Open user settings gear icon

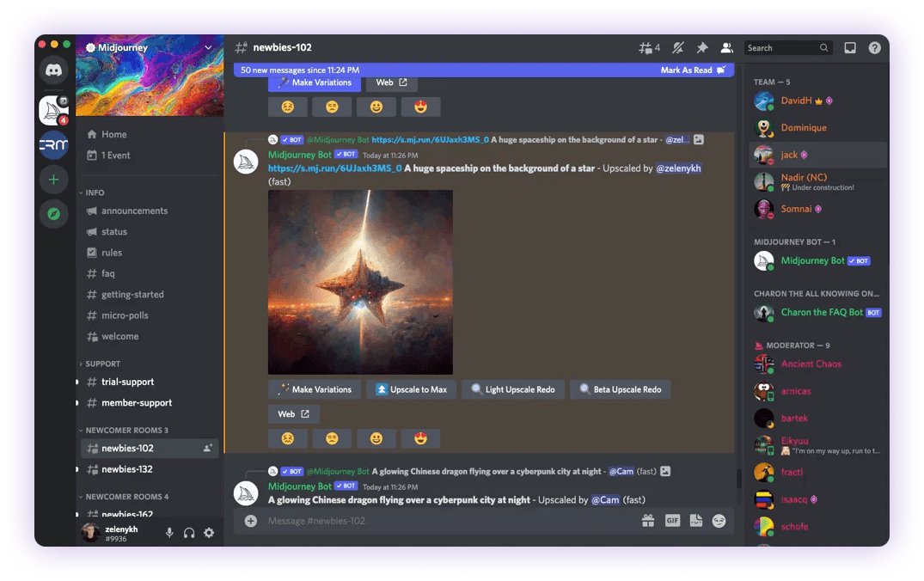click(x=209, y=533)
